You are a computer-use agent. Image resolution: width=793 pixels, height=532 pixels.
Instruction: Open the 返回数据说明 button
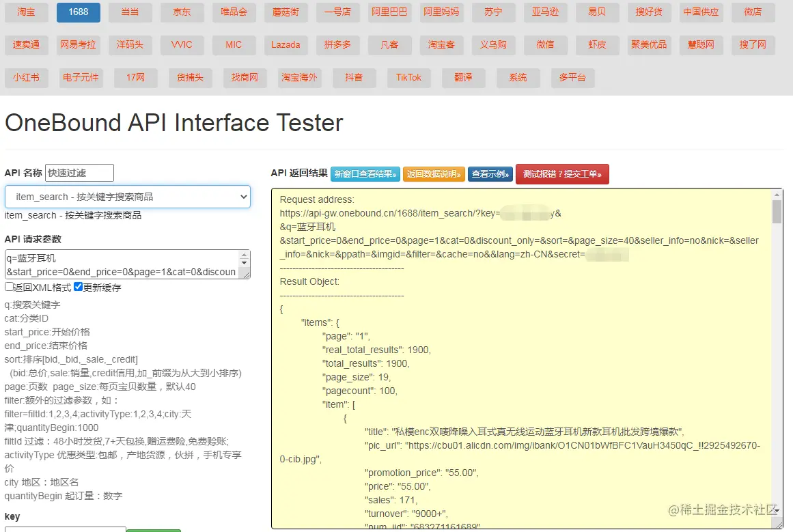(434, 174)
